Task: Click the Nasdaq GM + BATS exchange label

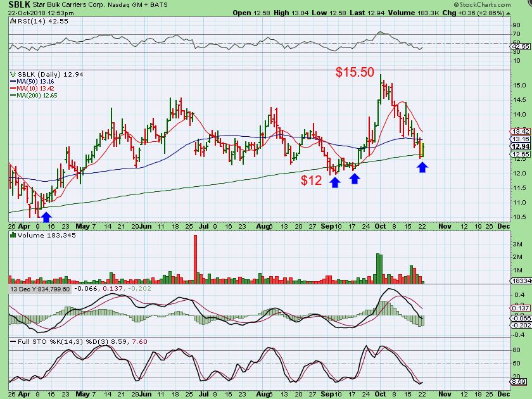Action: tap(138, 5)
